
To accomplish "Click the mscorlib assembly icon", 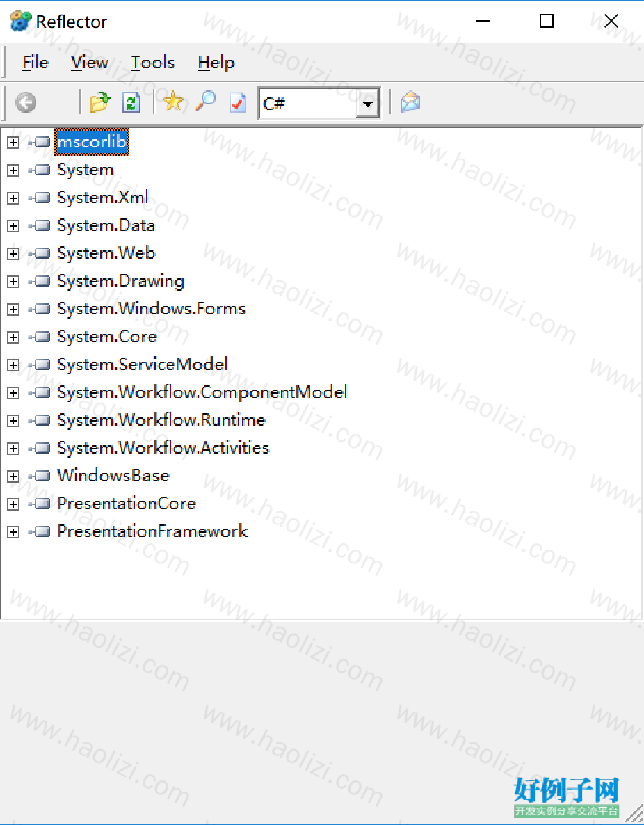I will coord(40,142).
